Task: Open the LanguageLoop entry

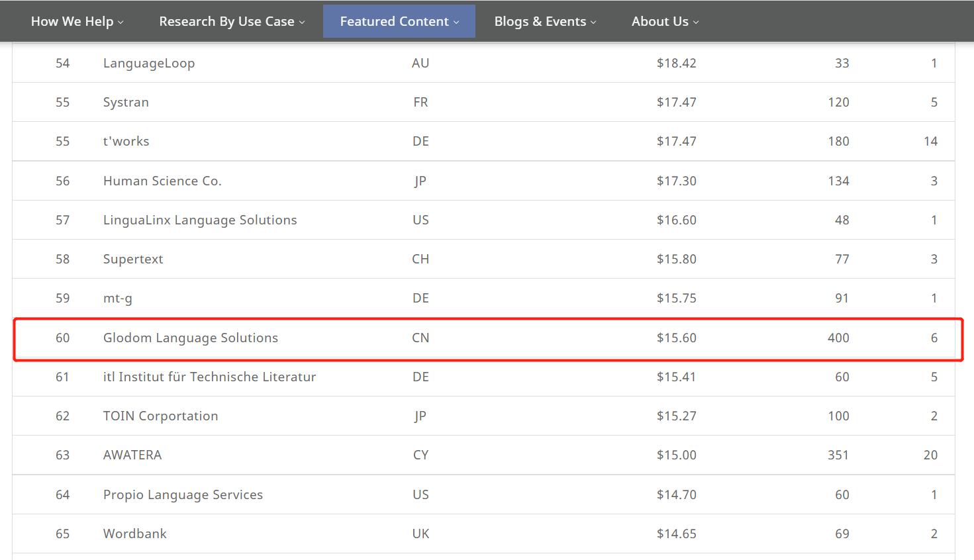Action: click(149, 63)
